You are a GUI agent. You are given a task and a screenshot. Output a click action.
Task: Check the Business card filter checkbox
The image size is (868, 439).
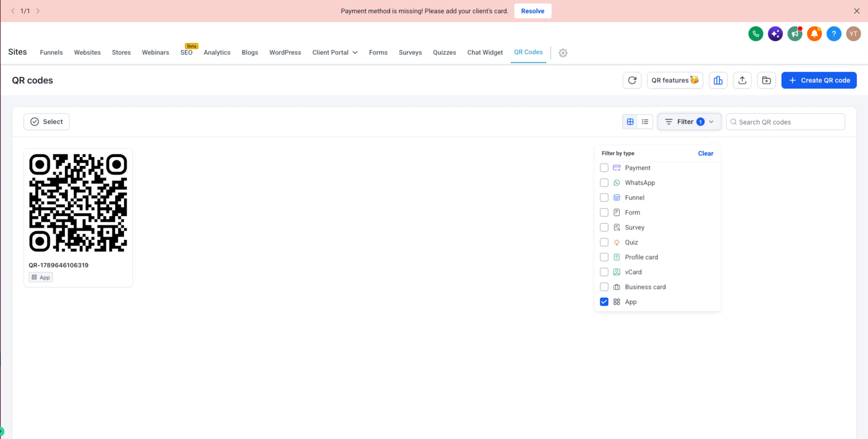click(x=604, y=287)
